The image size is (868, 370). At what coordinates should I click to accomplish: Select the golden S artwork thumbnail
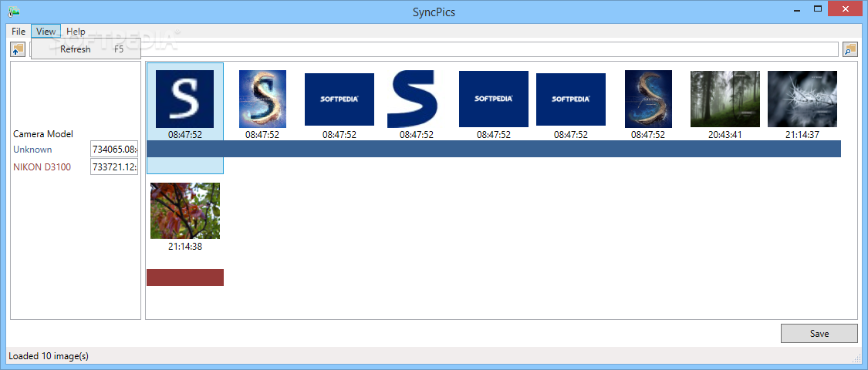pos(262,99)
